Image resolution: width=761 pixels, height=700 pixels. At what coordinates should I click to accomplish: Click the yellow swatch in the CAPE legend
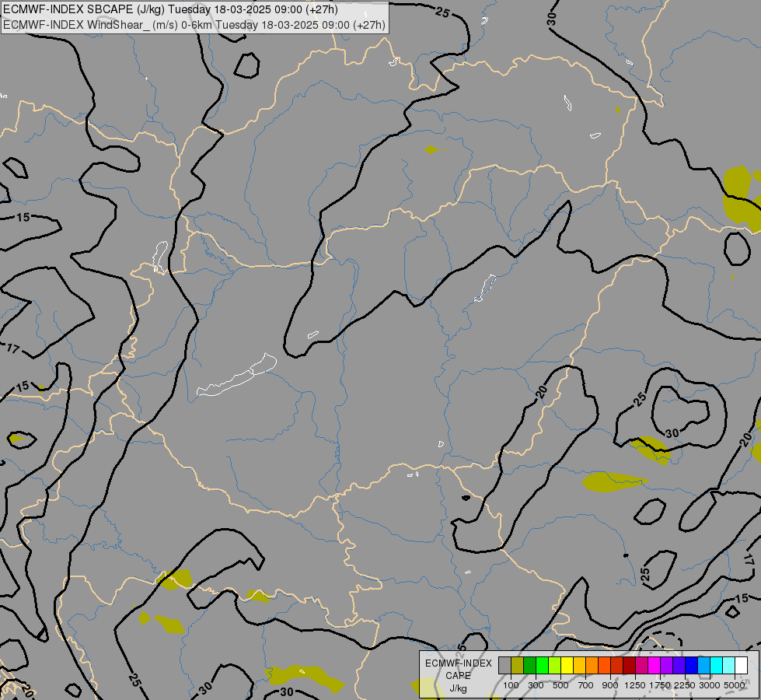567,666
